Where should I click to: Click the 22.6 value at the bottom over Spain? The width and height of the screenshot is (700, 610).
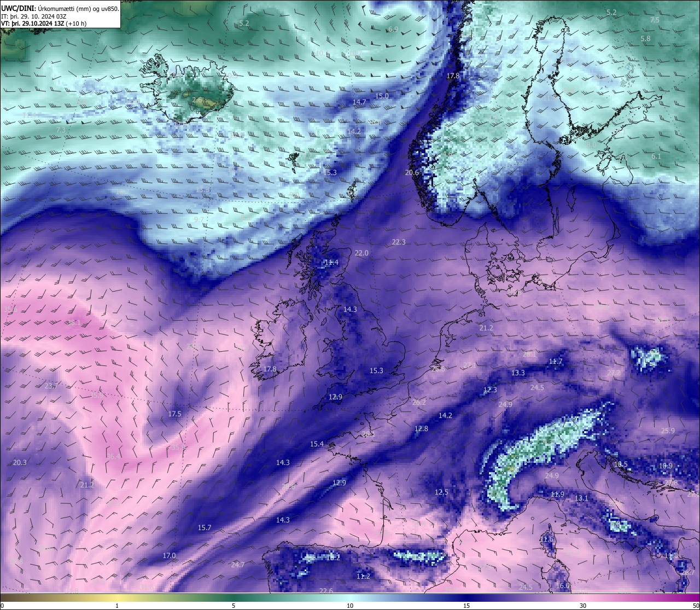click(x=326, y=591)
